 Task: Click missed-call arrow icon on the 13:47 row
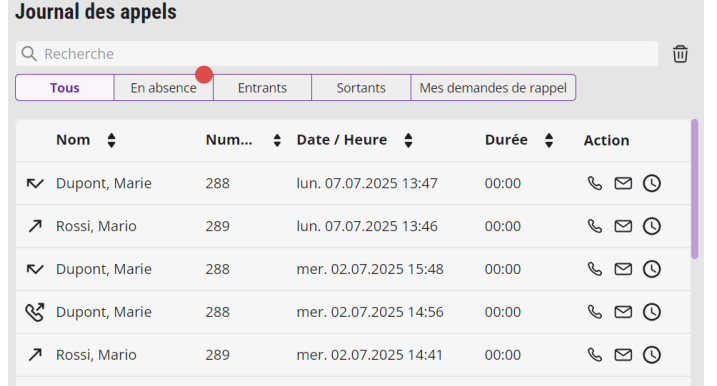[35, 183]
